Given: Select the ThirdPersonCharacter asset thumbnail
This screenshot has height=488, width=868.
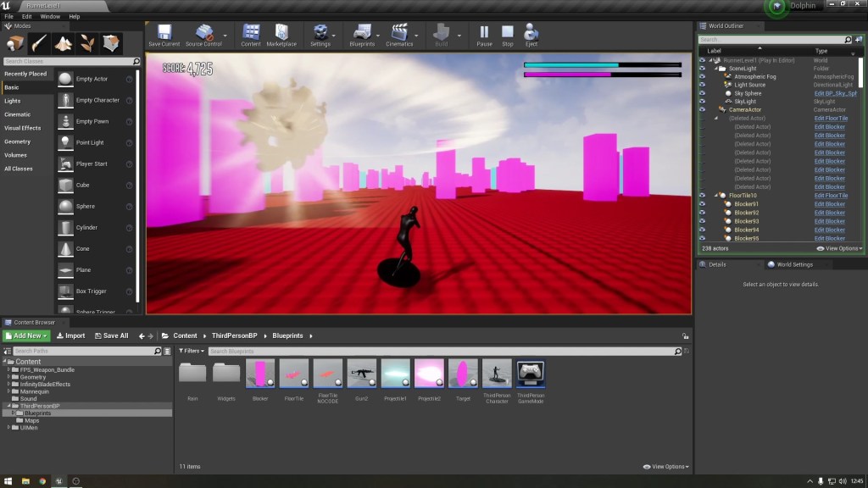Looking at the screenshot, I should click(x=496, y=374).
